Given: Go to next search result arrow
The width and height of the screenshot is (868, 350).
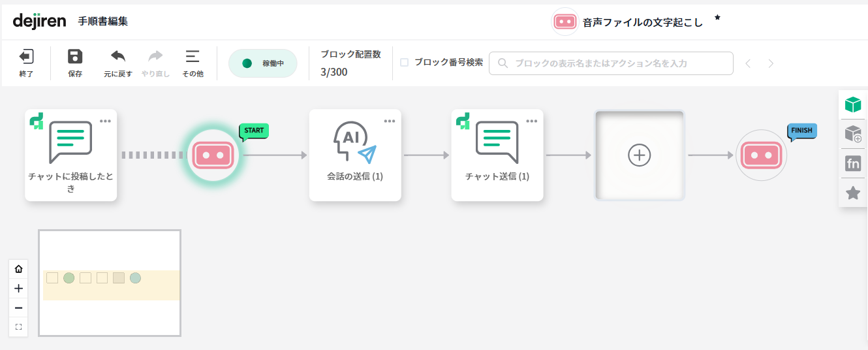Looking at the screenshot, I should pos(771,63).
